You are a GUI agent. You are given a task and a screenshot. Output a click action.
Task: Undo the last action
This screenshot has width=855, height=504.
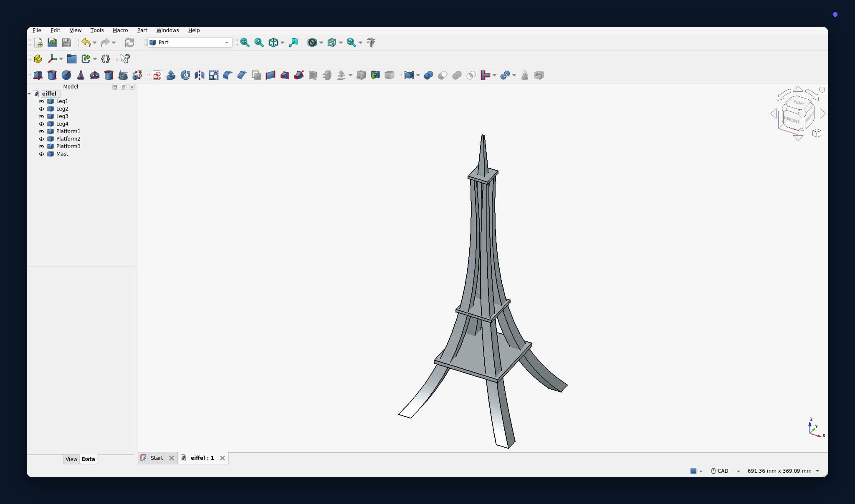click(86, 43)
